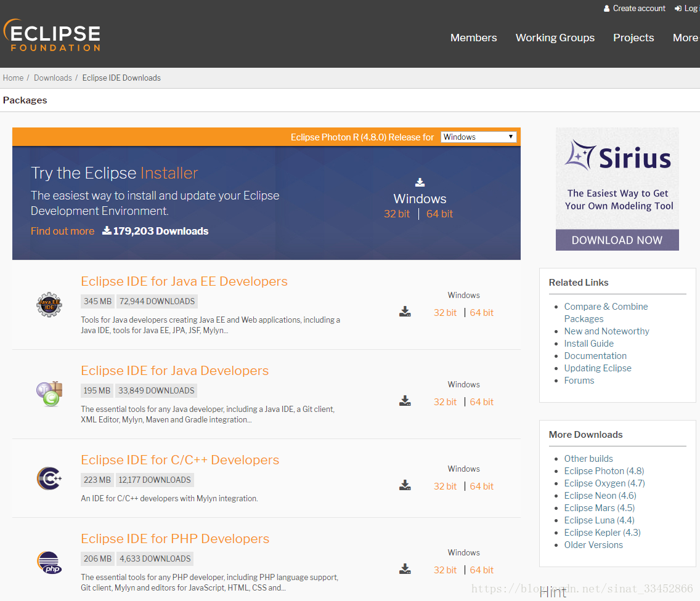
Task: Open the More menu
Action: (x=685, y=38)
